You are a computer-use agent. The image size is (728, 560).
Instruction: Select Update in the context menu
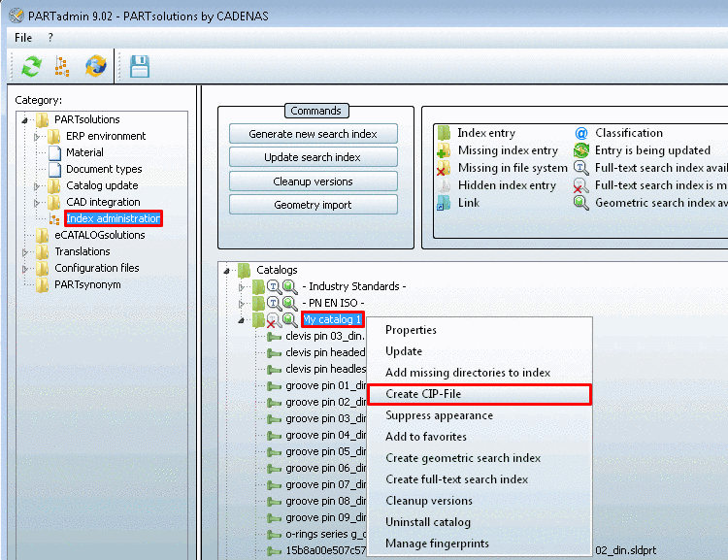[480, 351]
